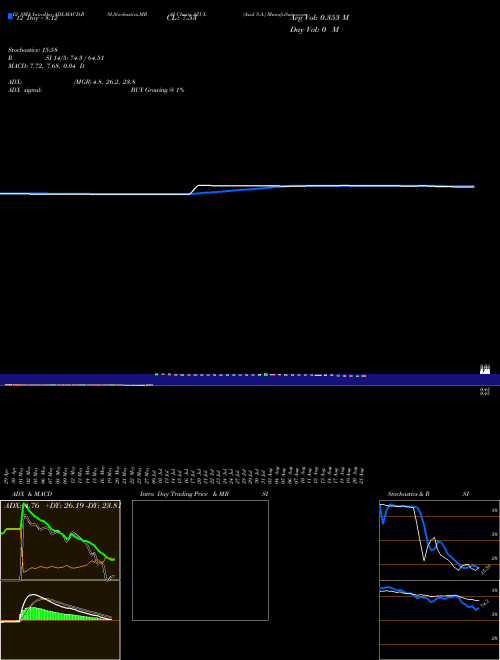Image resolution: width=500 pixels, height=660 pixels.
Task: Click the dark blue volume band
Action: tap(250, 380)
